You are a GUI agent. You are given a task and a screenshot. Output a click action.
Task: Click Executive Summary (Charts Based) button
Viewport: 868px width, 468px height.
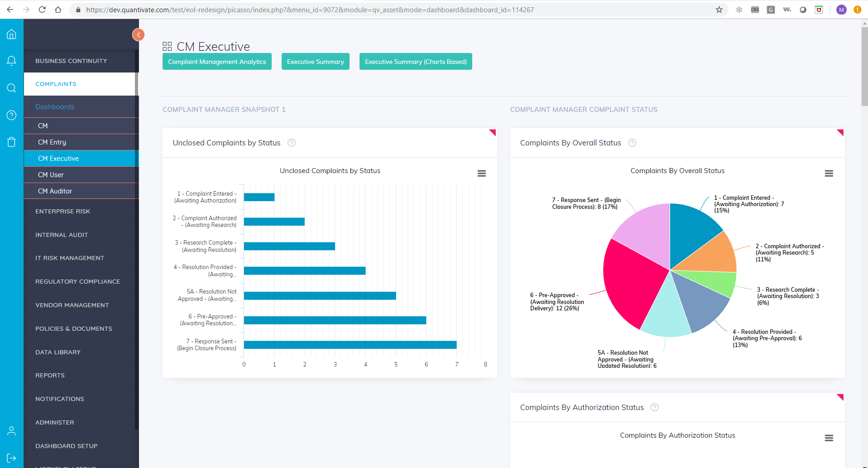pyautogui.click(x=415, y=62)
